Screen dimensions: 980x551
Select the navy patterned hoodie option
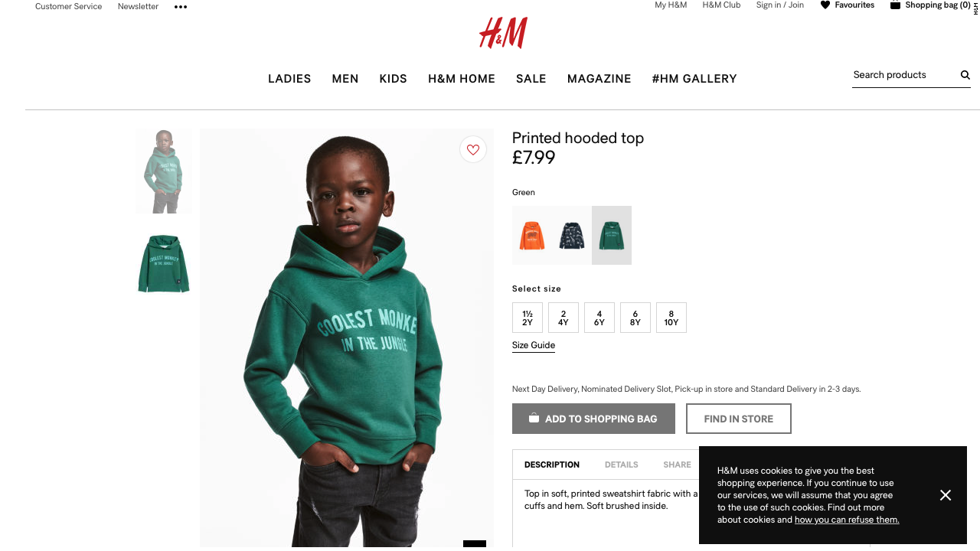(x=572, y=236)
